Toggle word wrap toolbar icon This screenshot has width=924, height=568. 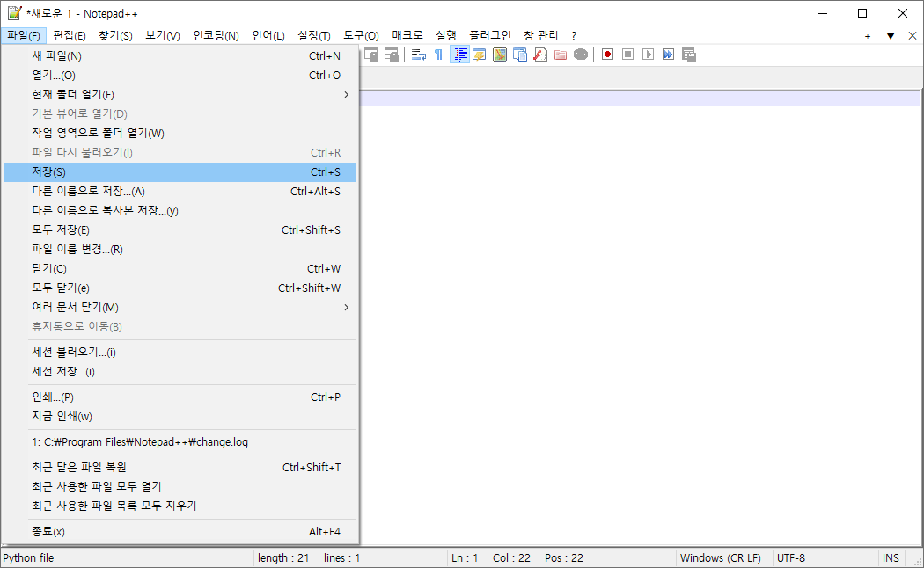tap(418, 55)
